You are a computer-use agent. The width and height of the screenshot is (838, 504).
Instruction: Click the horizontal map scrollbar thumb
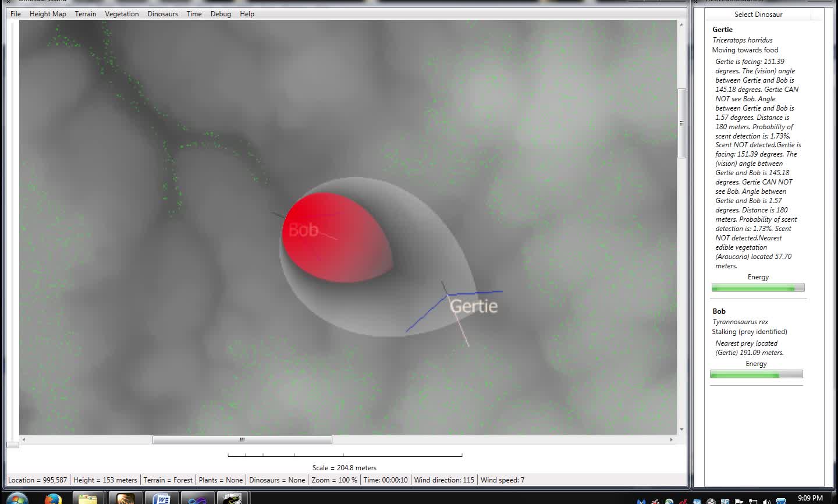242,439
